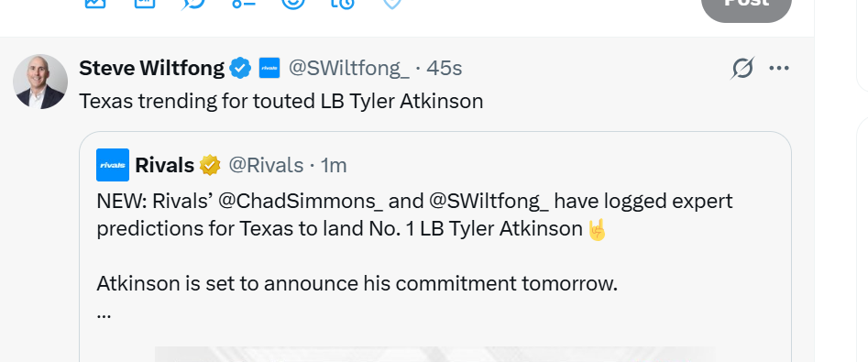Click the location tag icon
Viewport: 868px width, 362px height.
392,3
